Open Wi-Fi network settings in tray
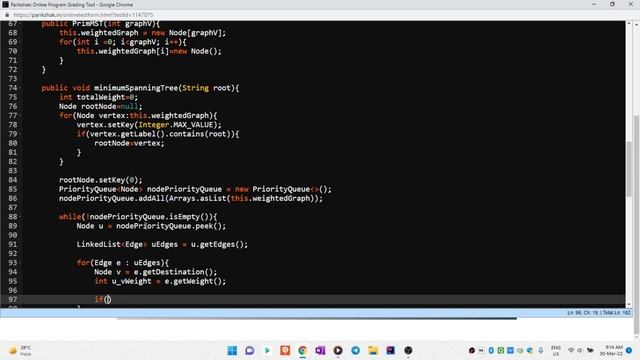The width and height of the screenshot is (640, 360). 571,350
